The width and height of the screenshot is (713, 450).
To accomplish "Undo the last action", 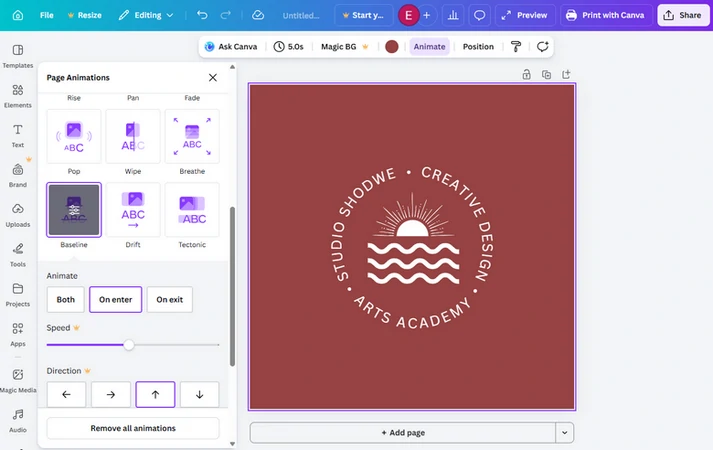I will tap(202, 15).
